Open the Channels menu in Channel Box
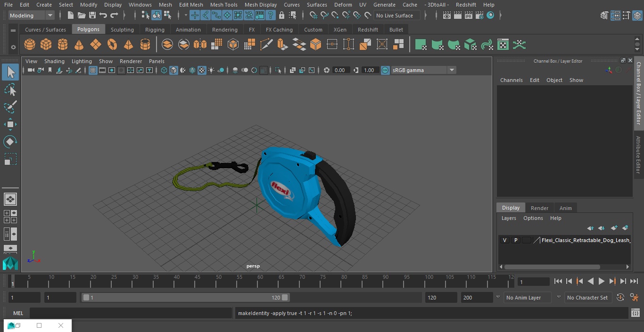Viewport: 644px width, 332px height. (x=512, y=80)
